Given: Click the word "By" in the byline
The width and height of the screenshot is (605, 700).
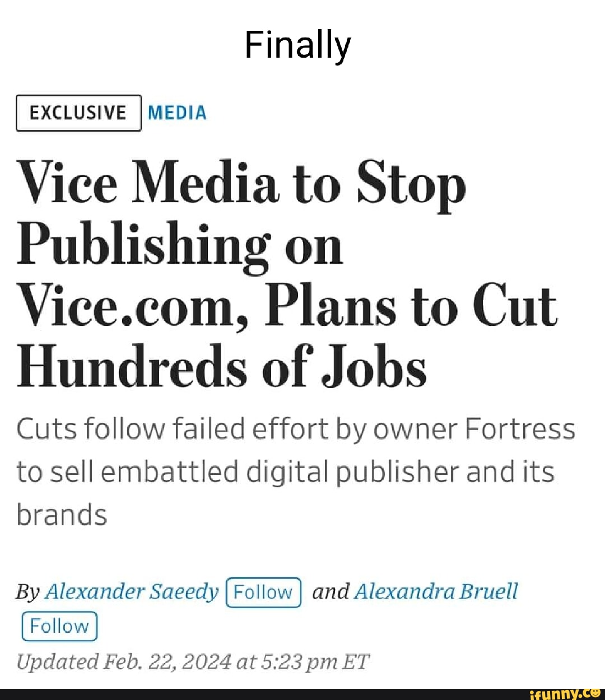Looking at the screenshot, I should click(x=27, y=592).
